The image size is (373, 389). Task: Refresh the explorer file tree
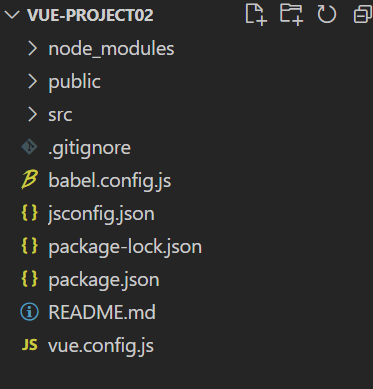coord(326,14)
